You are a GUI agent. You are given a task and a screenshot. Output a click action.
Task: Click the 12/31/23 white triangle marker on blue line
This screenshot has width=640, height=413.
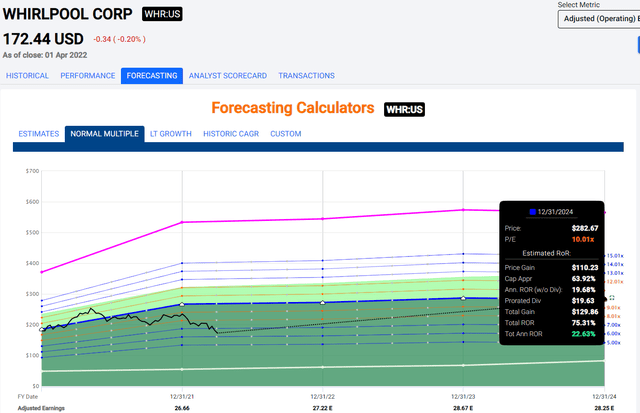click(463, 298)
